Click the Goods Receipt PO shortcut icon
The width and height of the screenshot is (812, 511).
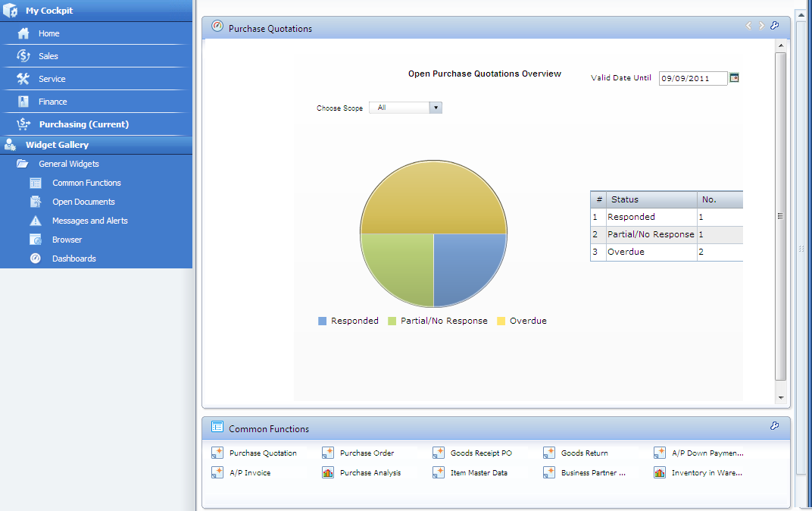pos(439,453)
